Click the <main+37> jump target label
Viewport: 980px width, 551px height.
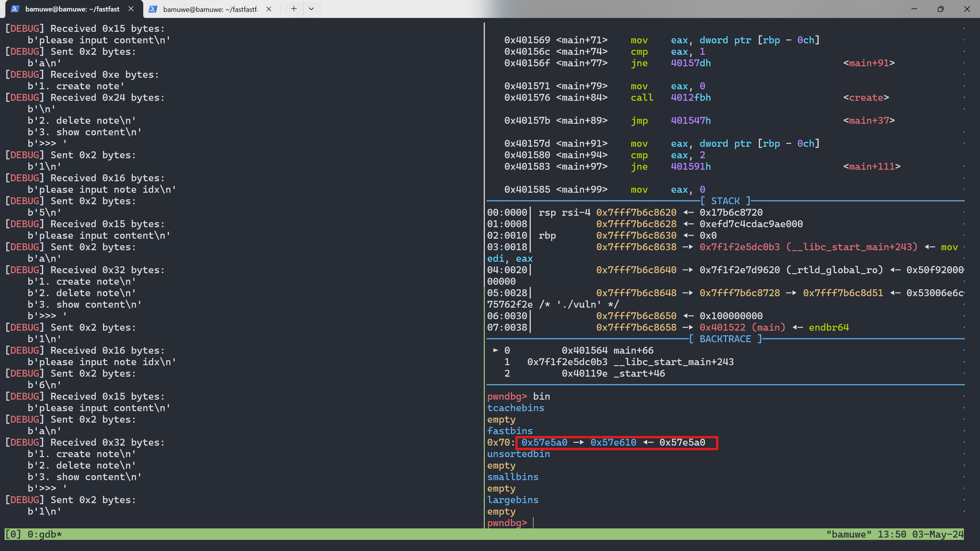pyautogui.click(x=869, y=120)
